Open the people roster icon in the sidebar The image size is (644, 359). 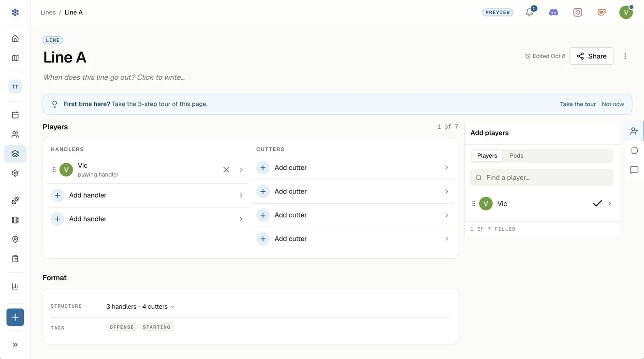tap(15, 135)
